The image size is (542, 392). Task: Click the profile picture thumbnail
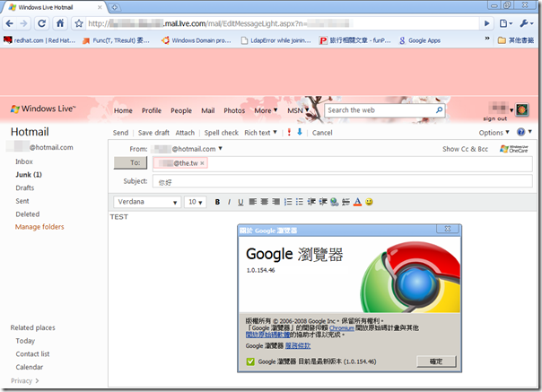point(521,110)
